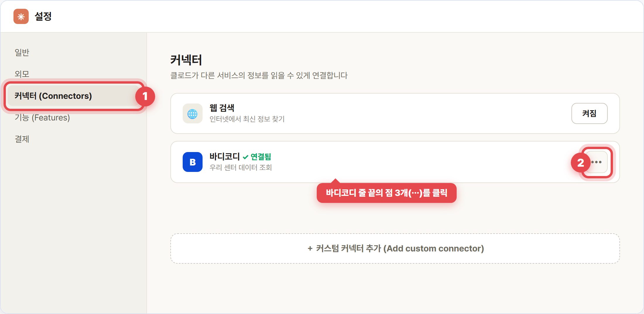The image size is (644, 314).
Task: Click the 바디코디 connector name
Action: [x=225, y=156]
